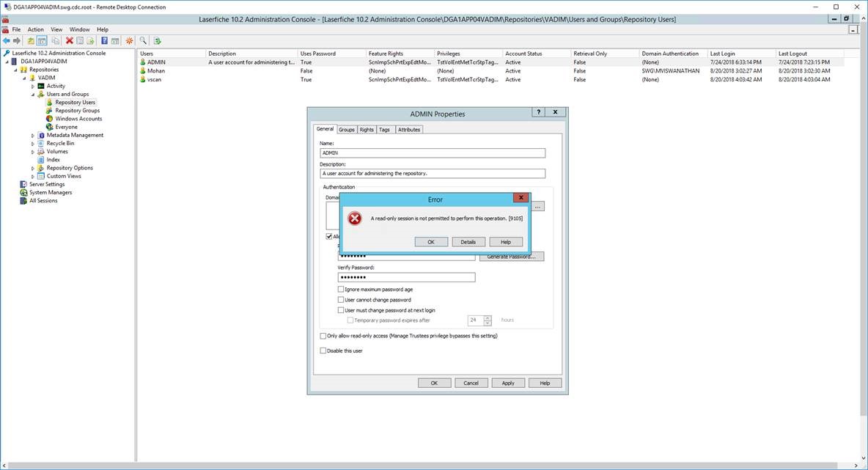This screenshot has width=868, height=470.
Task: Click the blue question mark help toolbar icon
Action: click(104, 41)
